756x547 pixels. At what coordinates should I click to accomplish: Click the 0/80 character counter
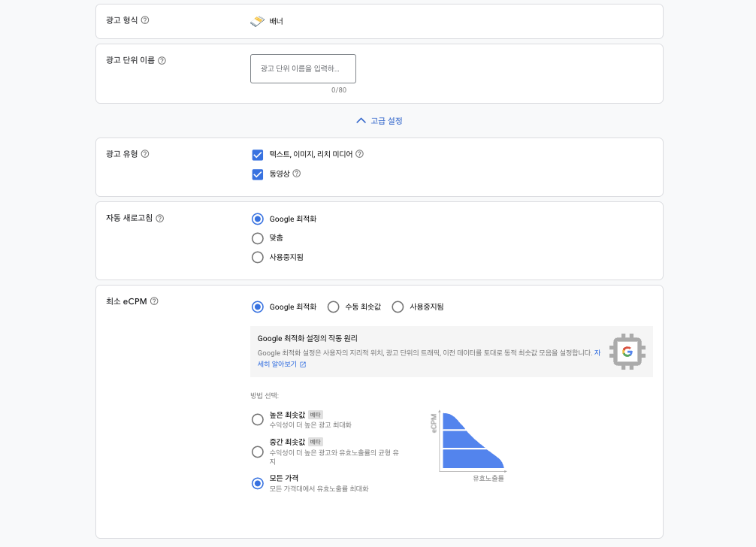pos(339,90)
